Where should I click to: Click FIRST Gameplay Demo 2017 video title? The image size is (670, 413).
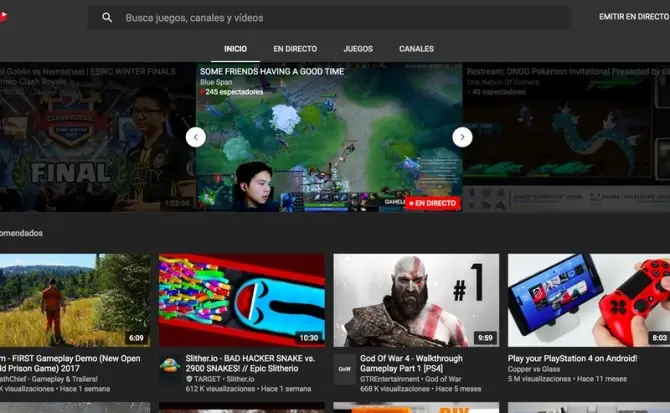coord(70,363)
